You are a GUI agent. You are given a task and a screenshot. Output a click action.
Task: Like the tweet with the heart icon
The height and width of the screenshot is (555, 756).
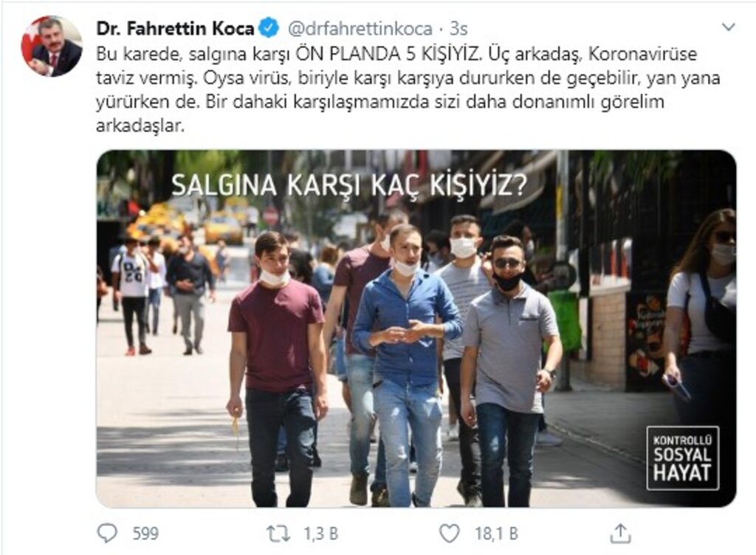pos(450,534)
